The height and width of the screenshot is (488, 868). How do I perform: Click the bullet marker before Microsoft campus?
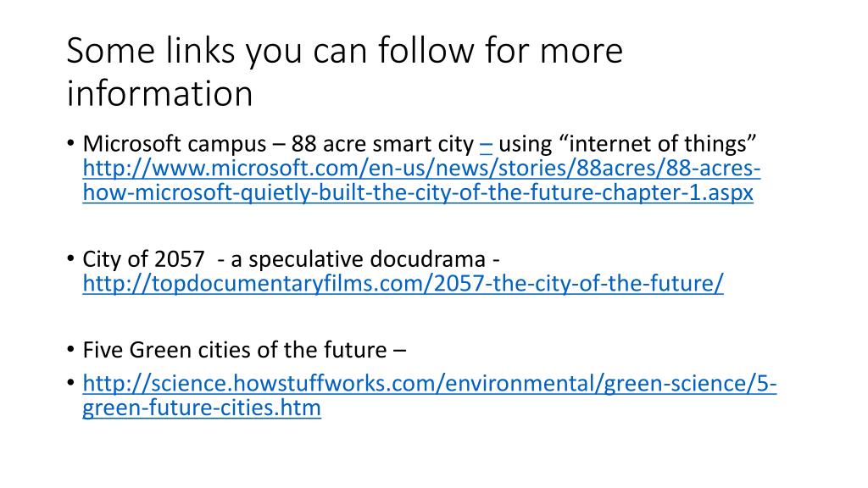[70, 144]
